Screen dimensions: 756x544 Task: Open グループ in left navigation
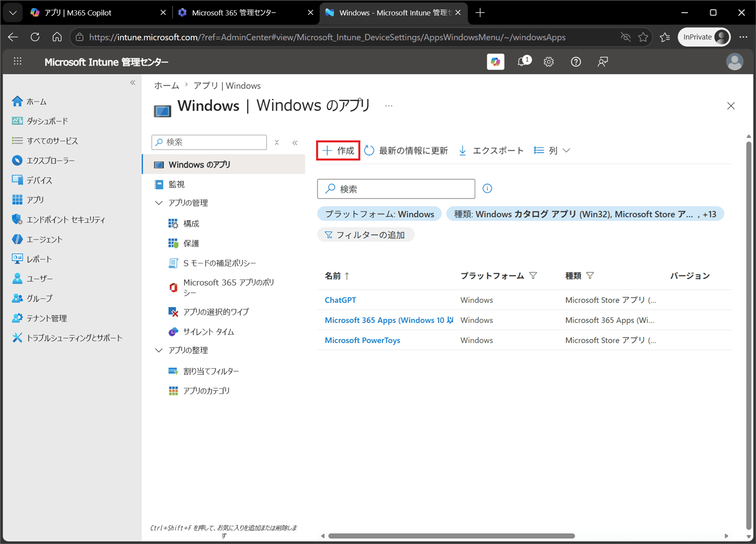[32, 298]
